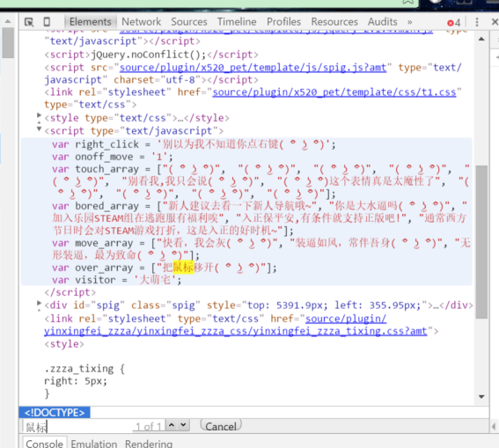Open yinxingfei_zzza_tixing.css link

(236, 331)
